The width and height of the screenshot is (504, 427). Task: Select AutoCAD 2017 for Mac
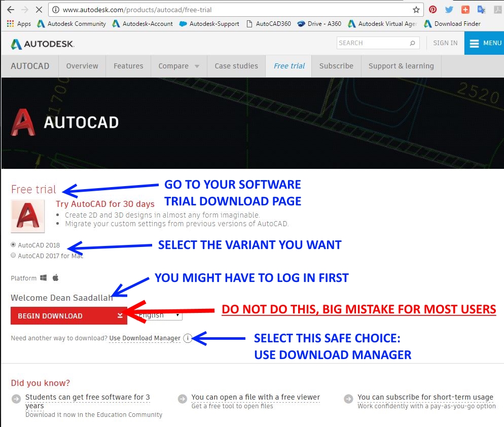point(13,255)
